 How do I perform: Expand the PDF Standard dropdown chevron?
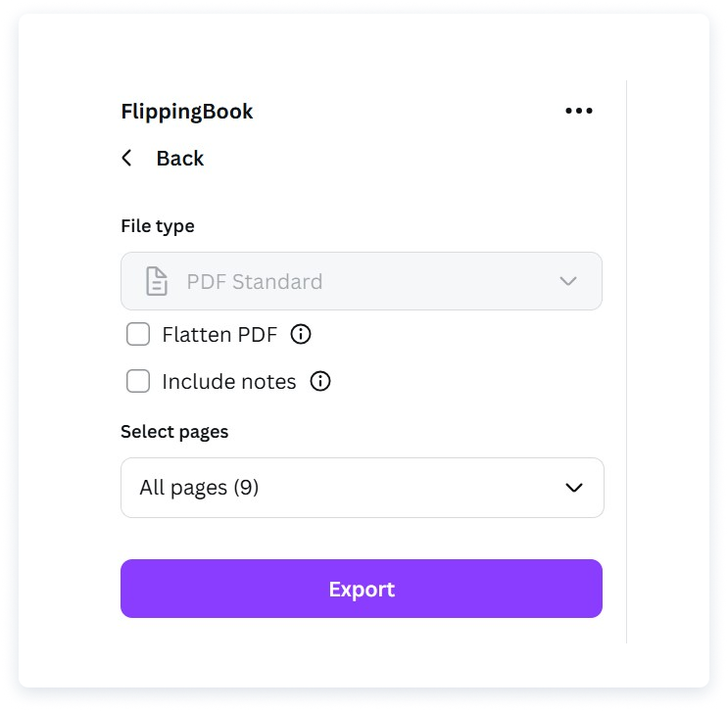point(568,281)
